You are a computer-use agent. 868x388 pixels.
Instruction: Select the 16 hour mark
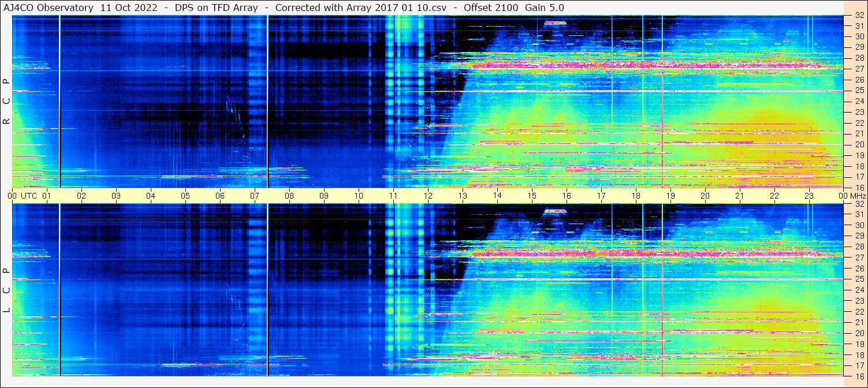[x=567, y=196]
